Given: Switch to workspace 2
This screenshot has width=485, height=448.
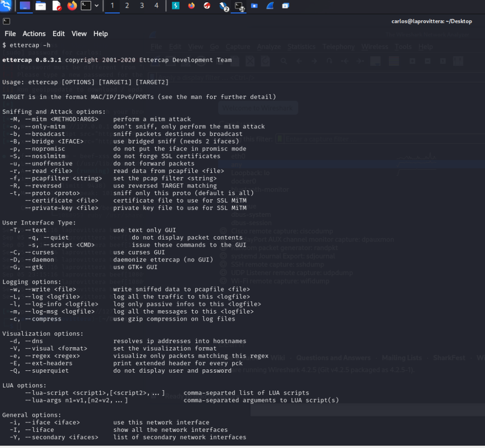Looking at the screenshot, I should tap(127, 6).
